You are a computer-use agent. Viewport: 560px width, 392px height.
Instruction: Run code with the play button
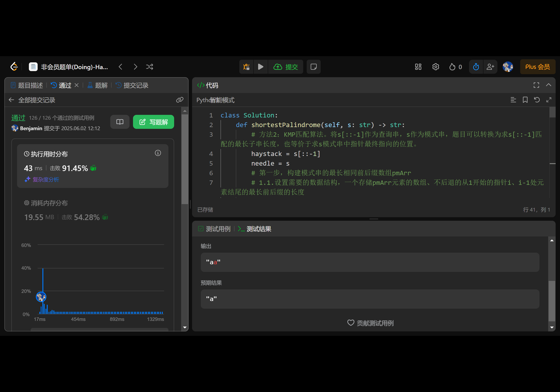tap(261, 66)
